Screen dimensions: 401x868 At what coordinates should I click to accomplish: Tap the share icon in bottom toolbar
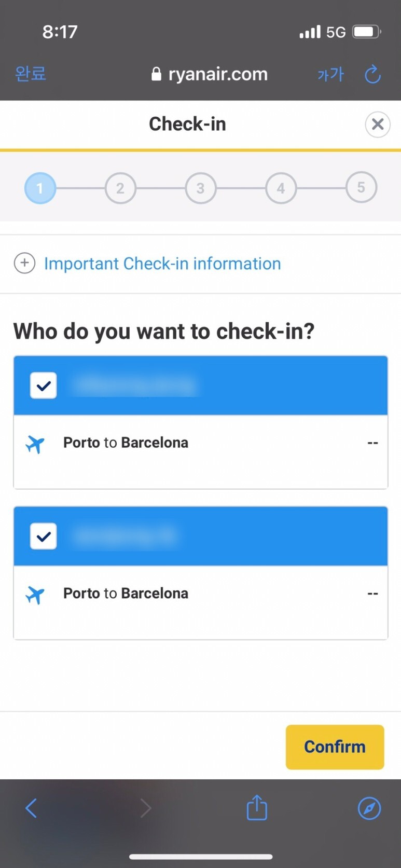pos(257,807)
